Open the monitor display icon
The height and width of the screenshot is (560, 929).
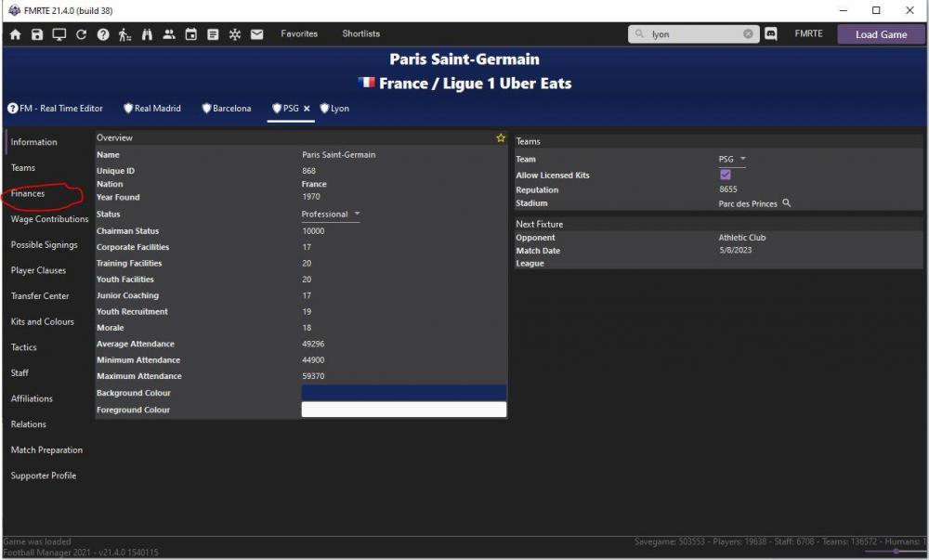pos(59,34)
